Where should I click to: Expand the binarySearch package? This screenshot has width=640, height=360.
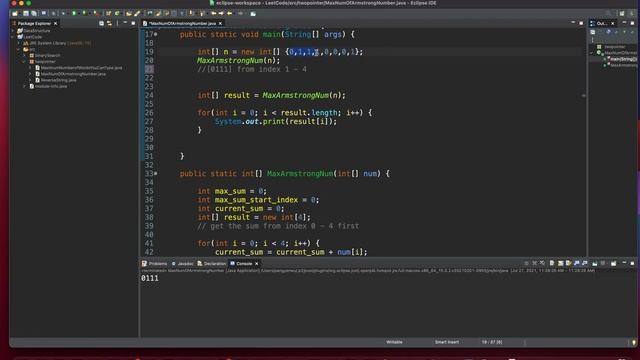click(x=24, y=55)
